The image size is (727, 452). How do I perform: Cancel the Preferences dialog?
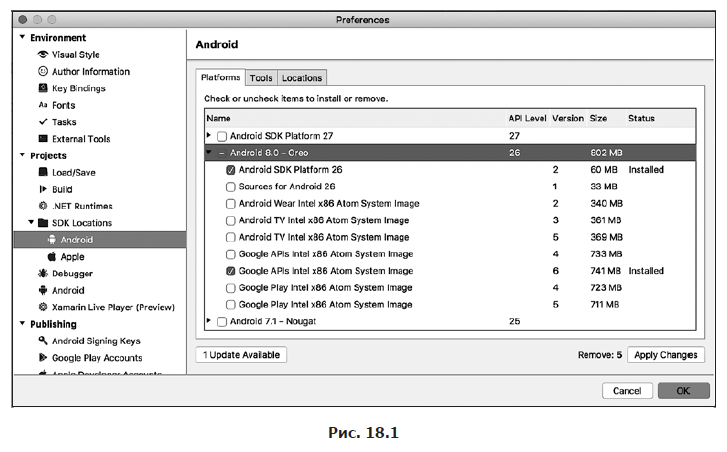(627, 391)
